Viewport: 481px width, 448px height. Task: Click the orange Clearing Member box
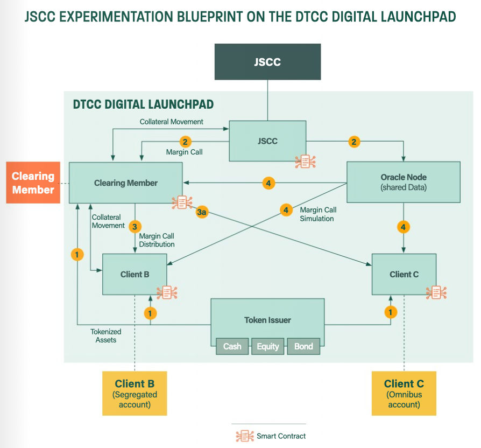point(33,183)
